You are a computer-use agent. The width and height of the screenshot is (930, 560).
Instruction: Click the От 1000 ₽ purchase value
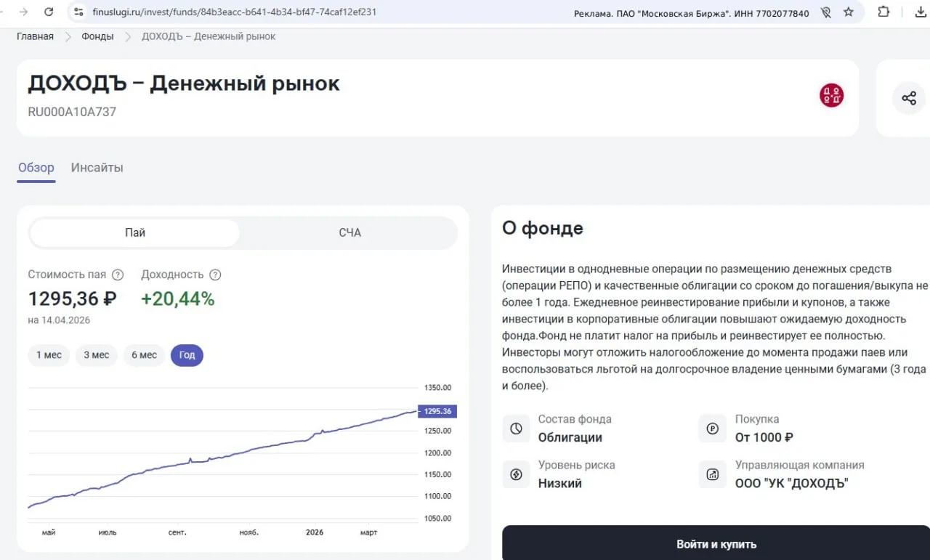[x=764, y=437]
